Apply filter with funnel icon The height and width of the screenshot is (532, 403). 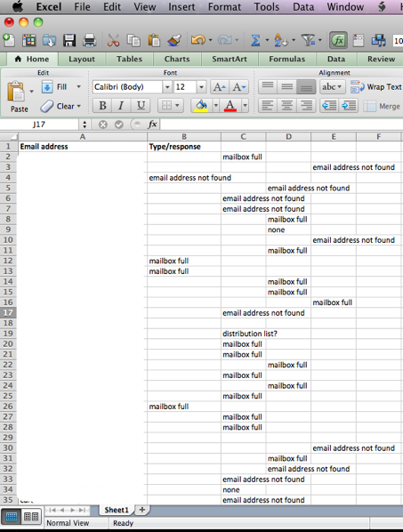308,41
